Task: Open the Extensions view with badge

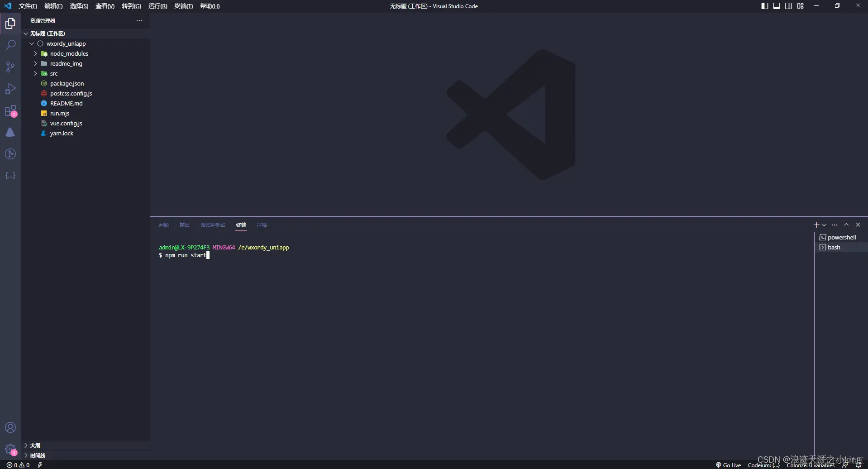Action: click(10, 111)
